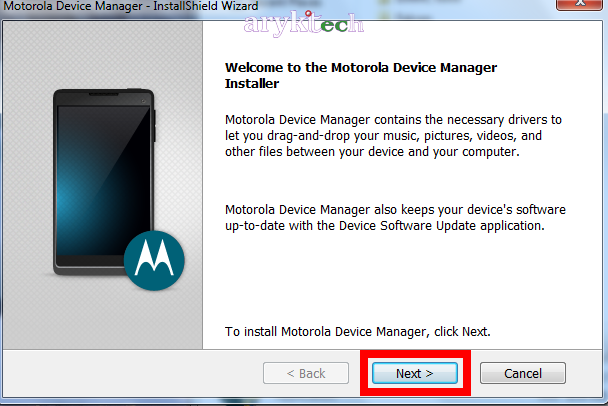Click the smartphone illustration
The width and height of the screenshot is (608, 406).
(x=104, y=182)
